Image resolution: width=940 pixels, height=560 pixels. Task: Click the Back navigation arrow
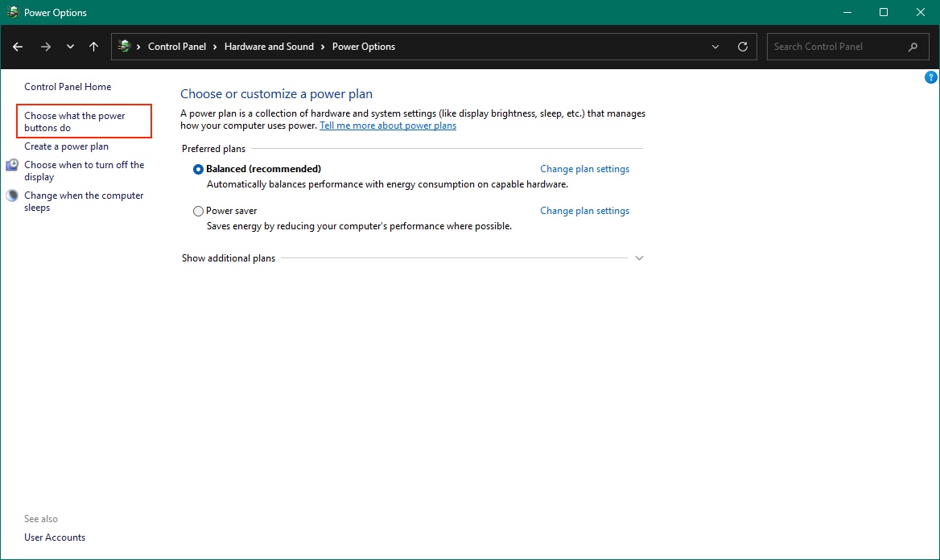click(18, 47)
